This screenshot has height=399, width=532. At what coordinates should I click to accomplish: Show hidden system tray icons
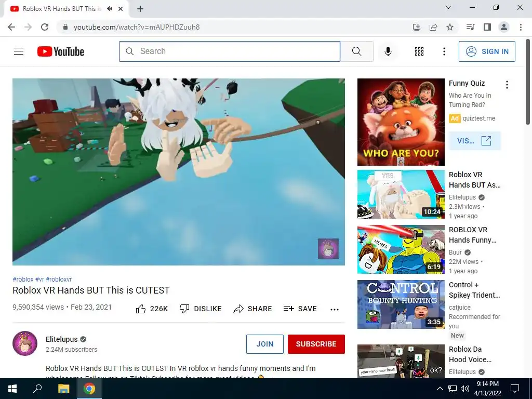[x=440, y=389]
